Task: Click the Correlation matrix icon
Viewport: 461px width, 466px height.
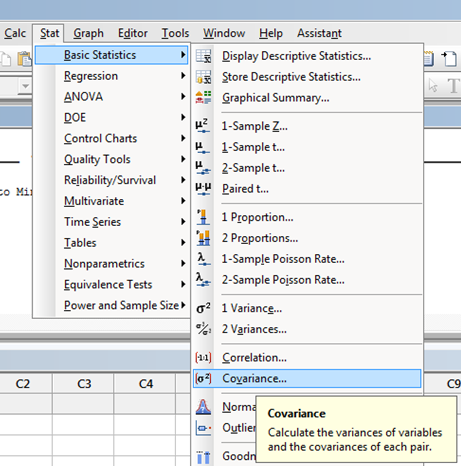Action: (x=203, y=357)
